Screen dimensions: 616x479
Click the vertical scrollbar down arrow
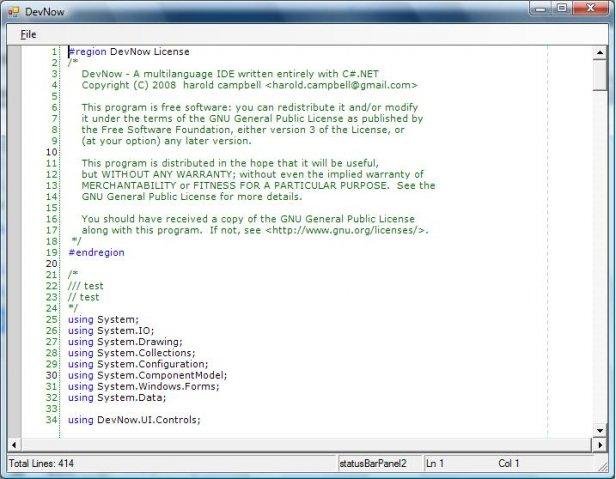[x=599, y=430]
